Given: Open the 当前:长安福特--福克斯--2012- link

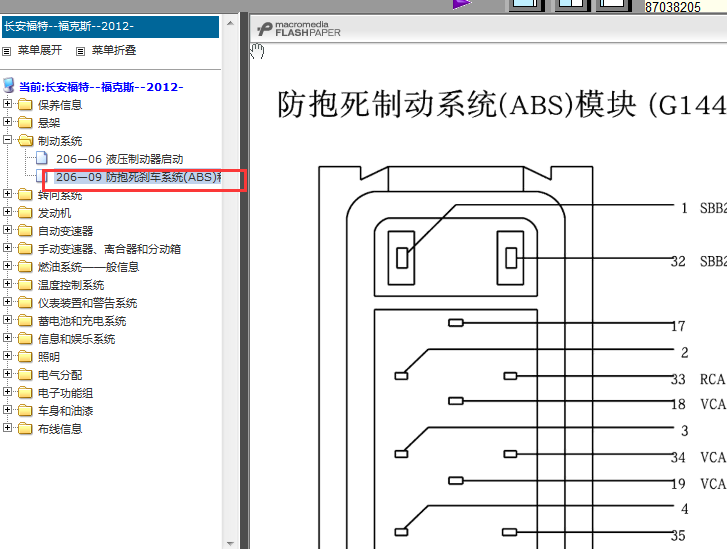Looking at the screenshot, I should tap(101, 87).
